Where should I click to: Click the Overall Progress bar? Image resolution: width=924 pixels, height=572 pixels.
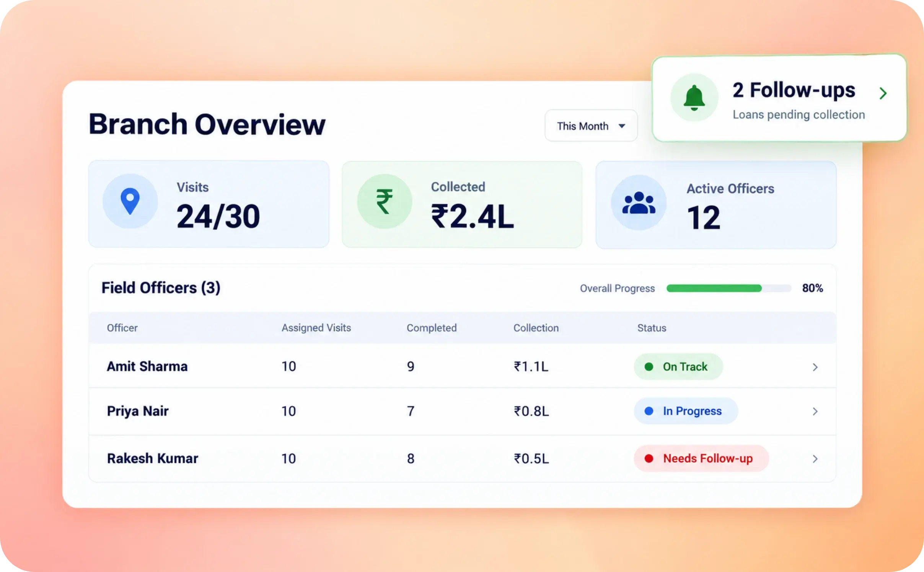point(728,288)
